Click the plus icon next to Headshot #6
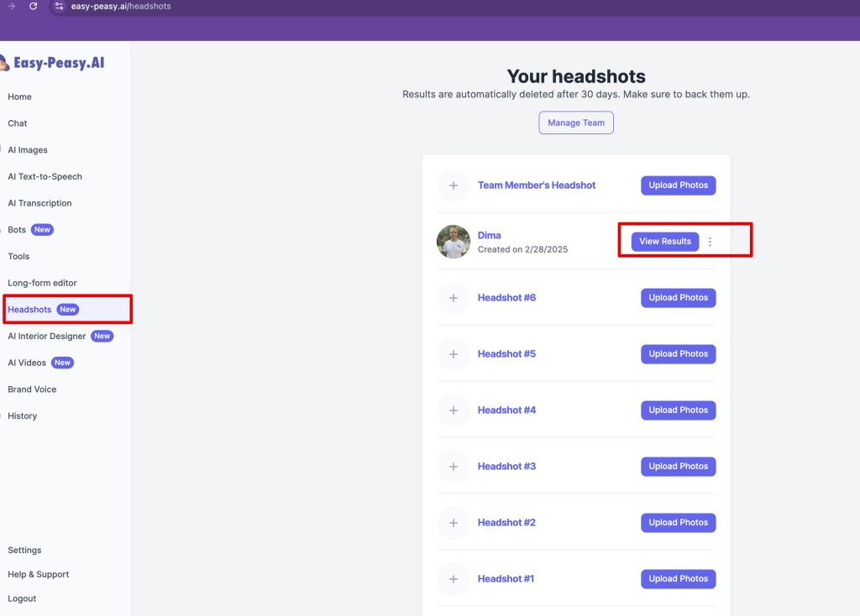The width and height of the screenshot is (860, 616). (x=454, y=298)
